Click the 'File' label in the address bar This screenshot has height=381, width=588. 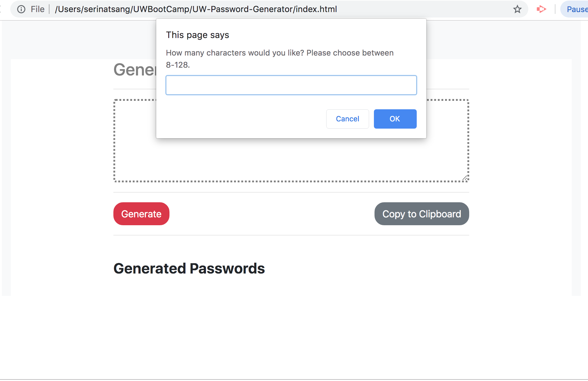(37, 9)
